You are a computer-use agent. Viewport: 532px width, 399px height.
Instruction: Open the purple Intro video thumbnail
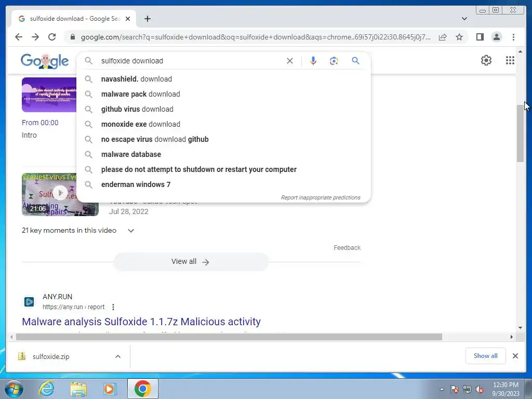[49, 95]
